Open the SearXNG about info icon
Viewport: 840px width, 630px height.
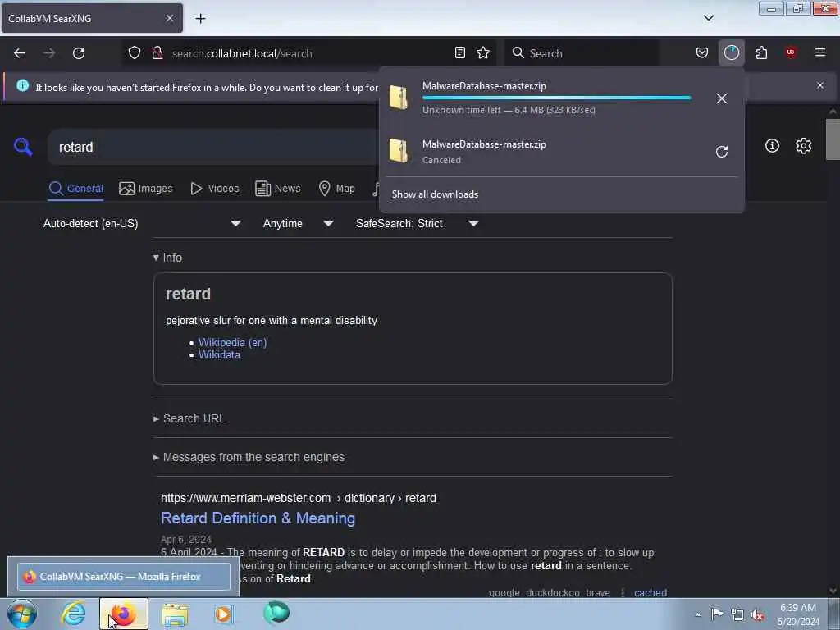pyautogui.click(x=772, y=146)
